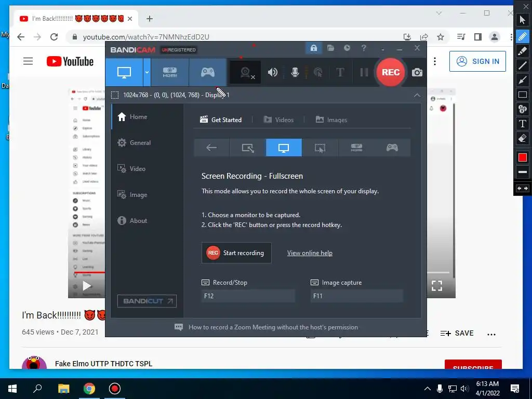Open File Explorer from the taskbar

[63, 389]
